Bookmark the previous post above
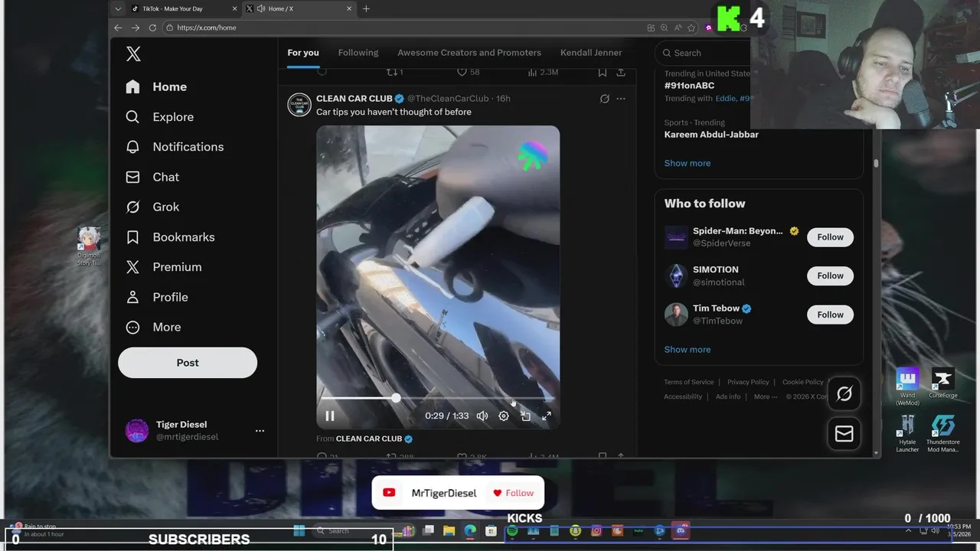The height and width of the screenshot is (551, 980). click(603, 72)
